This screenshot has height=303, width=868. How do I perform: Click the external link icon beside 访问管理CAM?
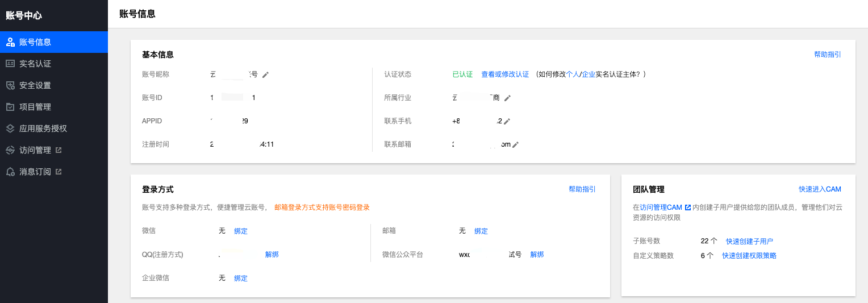coord(688,207)
